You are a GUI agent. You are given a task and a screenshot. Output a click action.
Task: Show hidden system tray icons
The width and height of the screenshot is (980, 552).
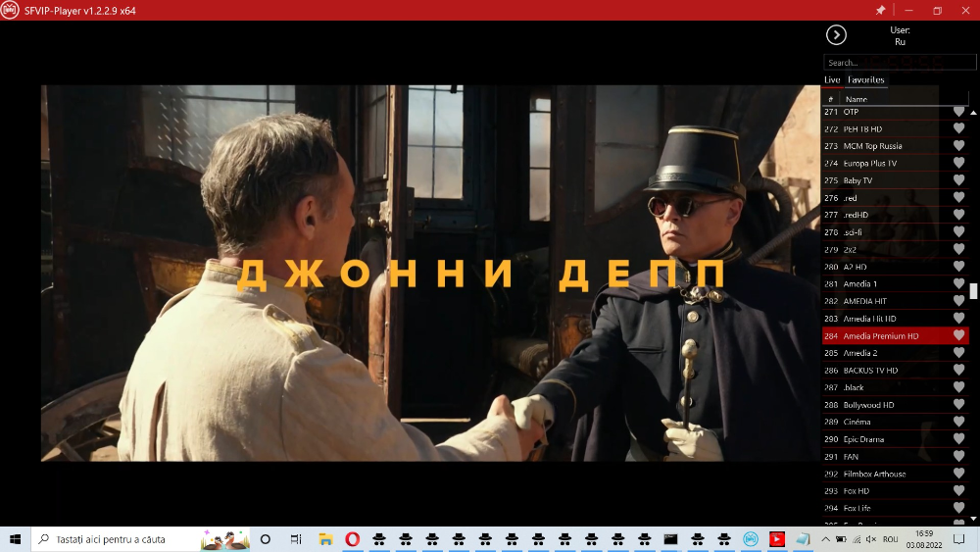tap(825, 539)
